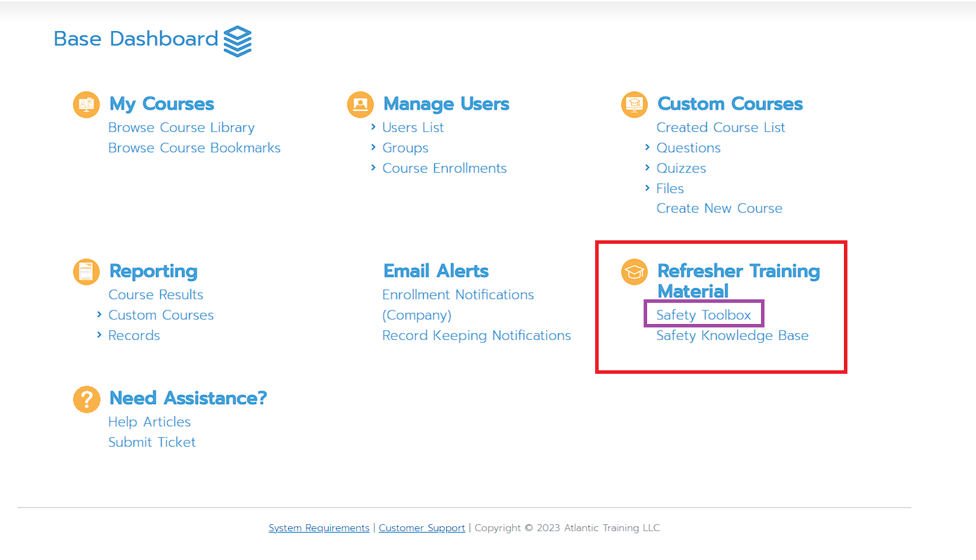
Task: Open the Users List link
Action: point(413,127)
